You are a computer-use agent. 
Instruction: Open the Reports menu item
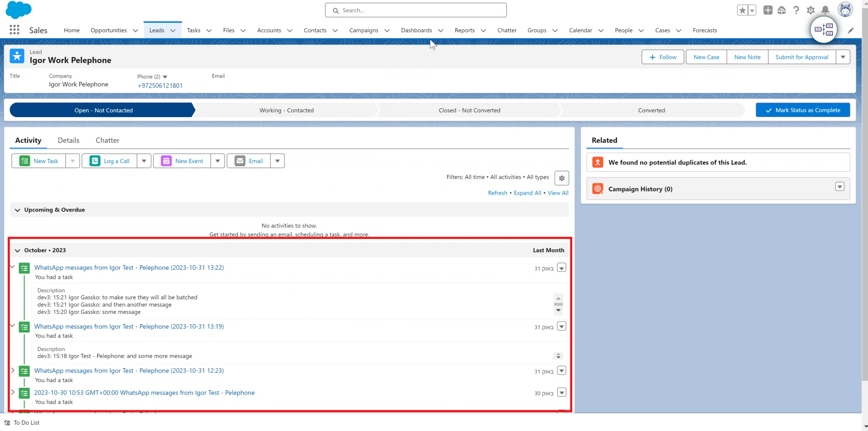(465, 30)
